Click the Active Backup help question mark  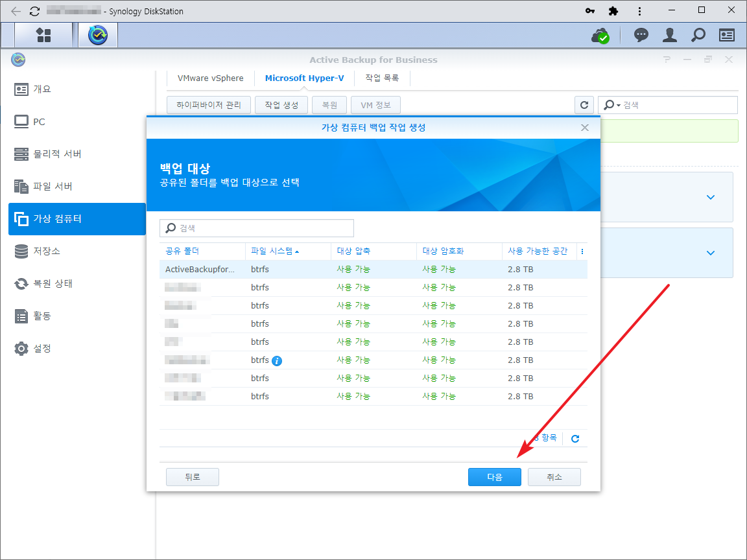[667, 60]
